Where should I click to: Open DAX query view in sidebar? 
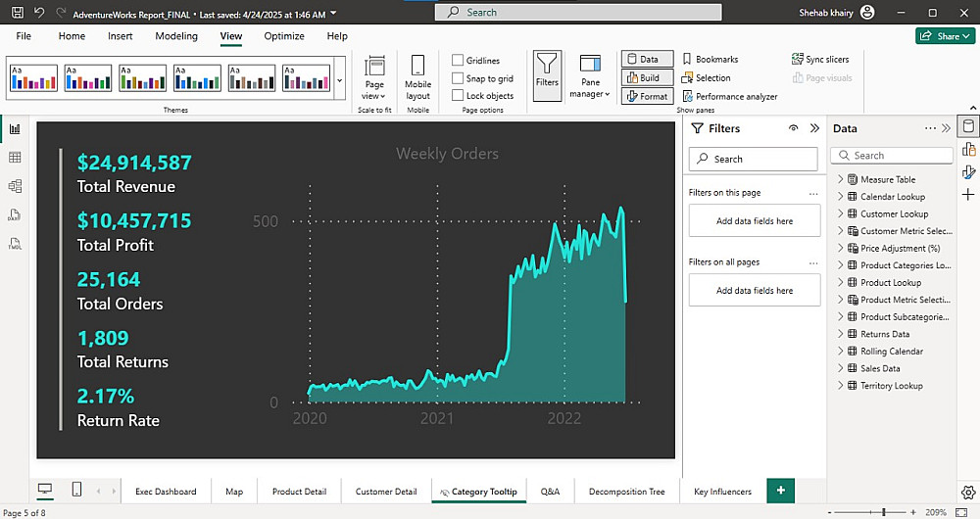pos(15,214)
